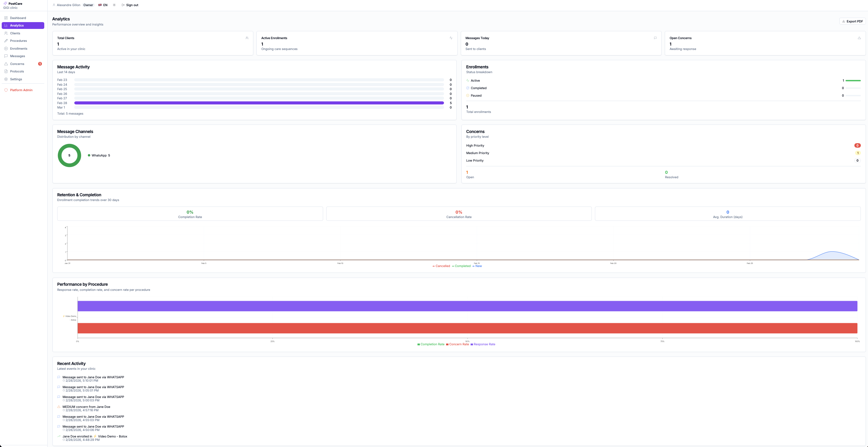The image size is (868, 447).
Task: Click the Feb 28 purple activity bar
Action: 259,102
